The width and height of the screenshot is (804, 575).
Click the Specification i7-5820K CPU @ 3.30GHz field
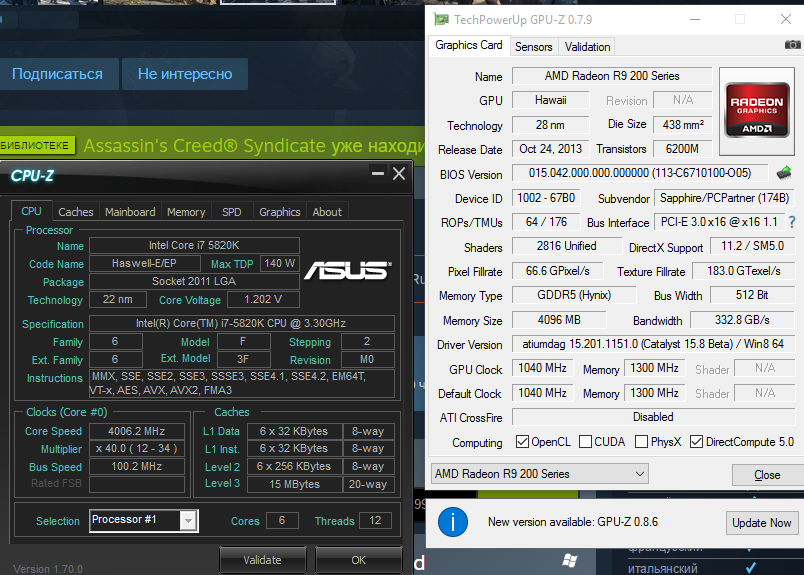coord(242,323)
